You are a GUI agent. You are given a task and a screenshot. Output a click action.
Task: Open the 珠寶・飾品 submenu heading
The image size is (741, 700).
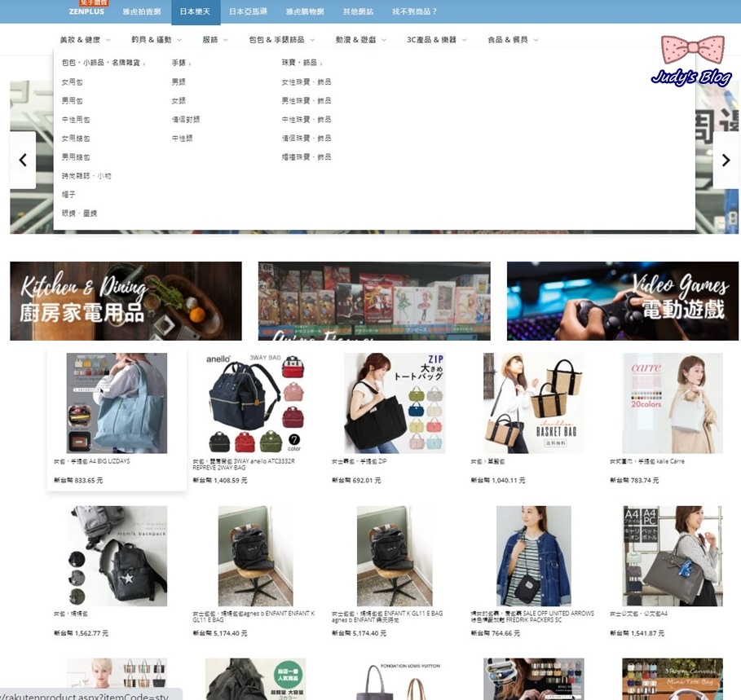[x=302, y=63]
